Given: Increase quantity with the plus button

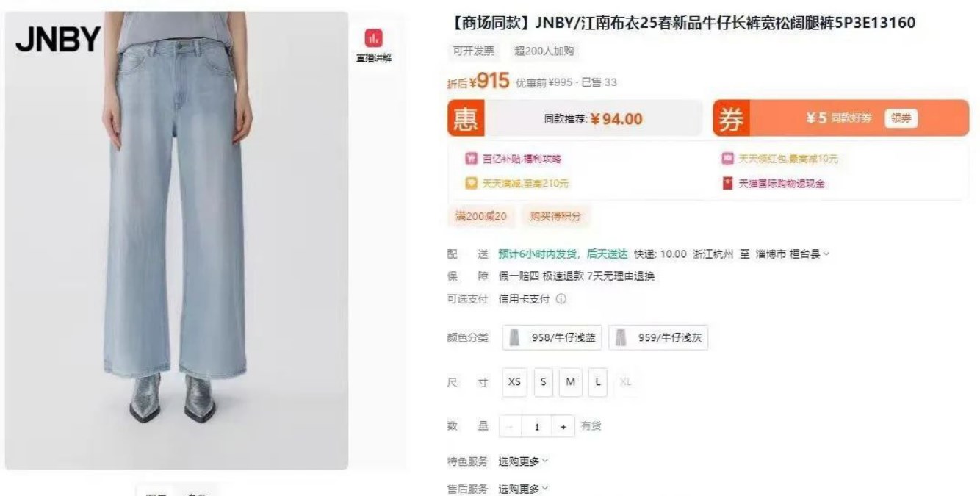Looking at the screenshot, I should tap(563, 427).
